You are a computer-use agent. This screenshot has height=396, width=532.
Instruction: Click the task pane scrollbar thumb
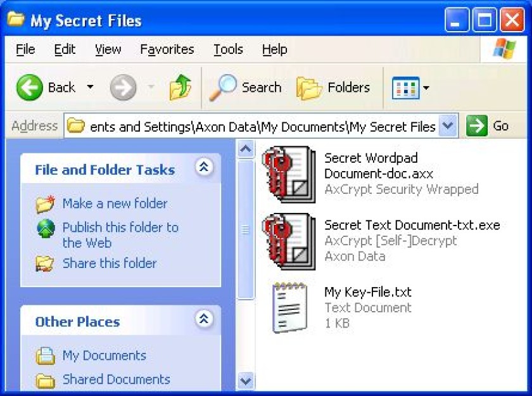246,230
